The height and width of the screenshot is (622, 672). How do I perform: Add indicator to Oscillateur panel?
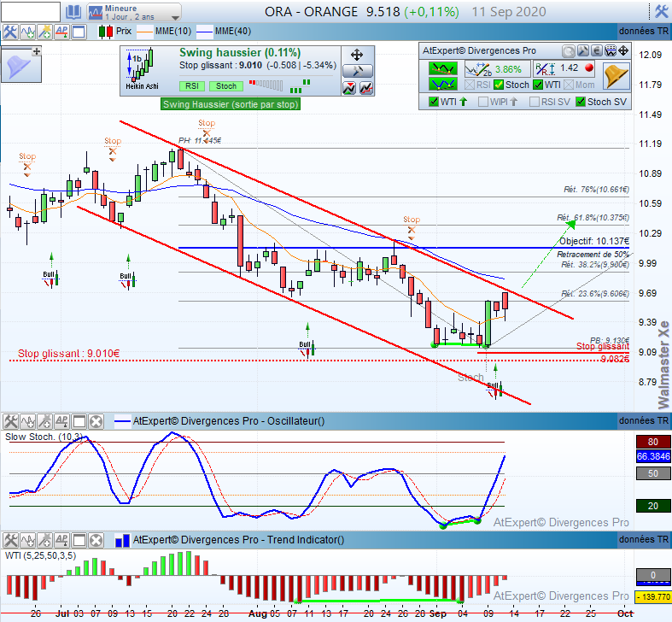coord(28,422)
